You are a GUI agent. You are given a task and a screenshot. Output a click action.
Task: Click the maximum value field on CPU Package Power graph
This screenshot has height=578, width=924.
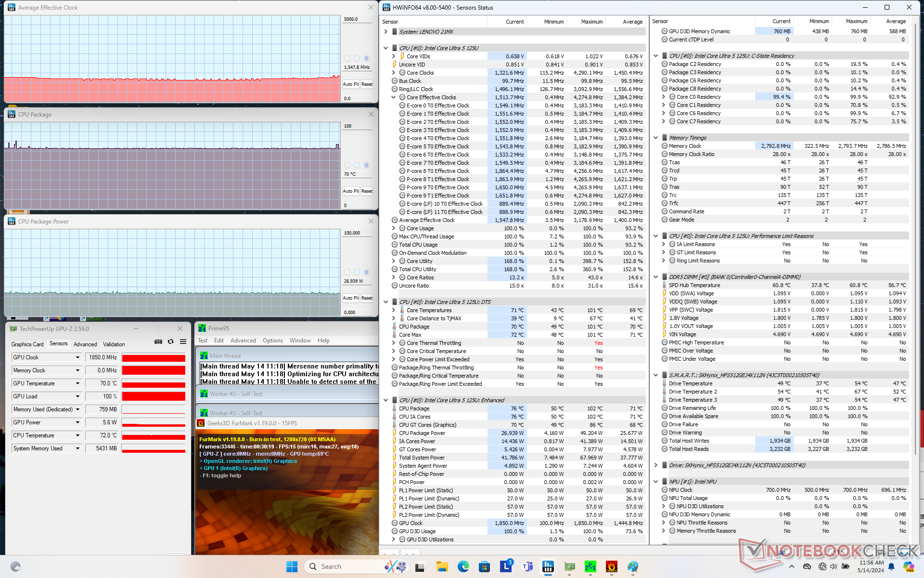pyautogui.click(x=357, y=233)
